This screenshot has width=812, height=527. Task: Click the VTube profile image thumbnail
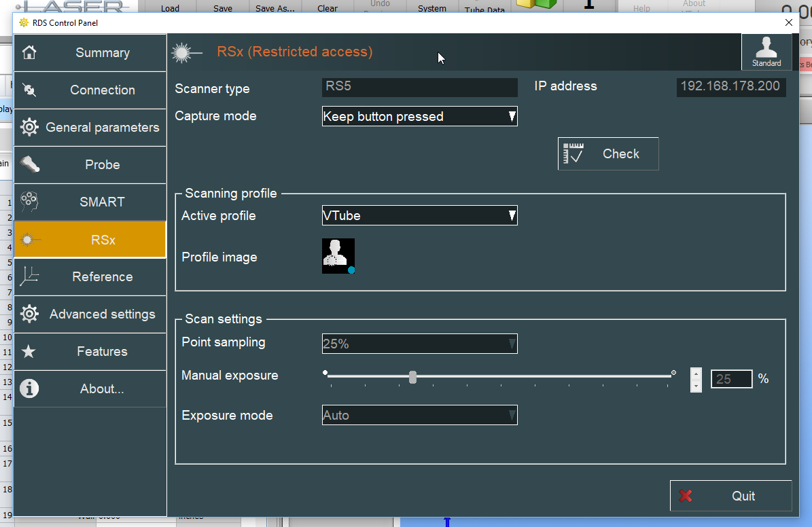pos(338,256)
